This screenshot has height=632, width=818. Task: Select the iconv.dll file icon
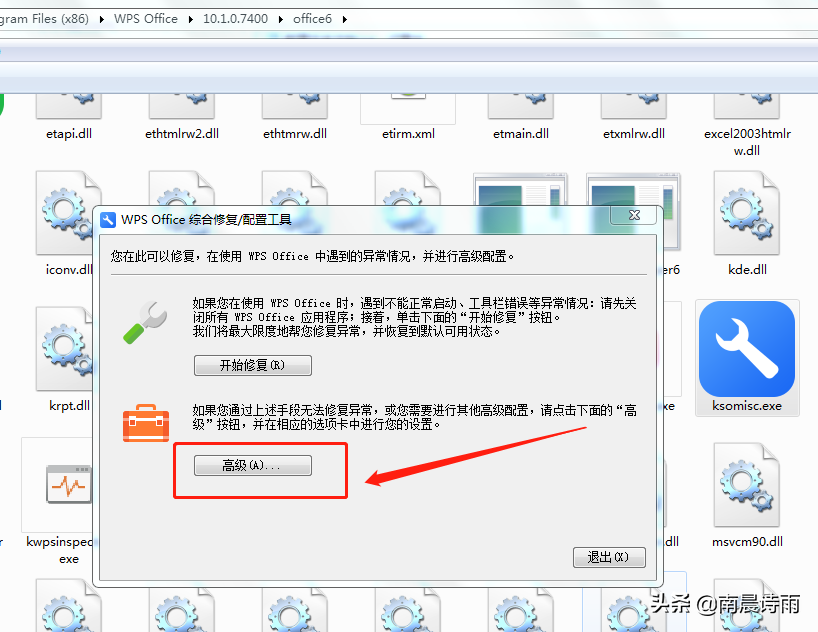(x=65, y=213)
